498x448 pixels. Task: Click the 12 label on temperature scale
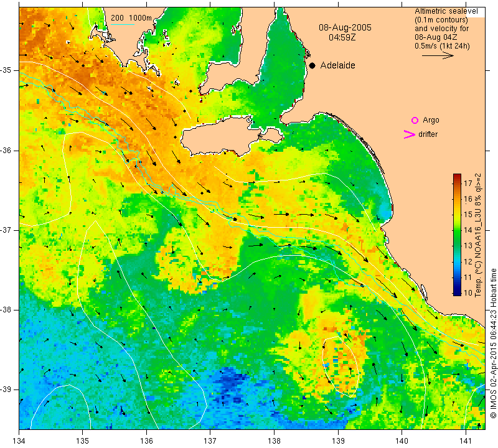(x=468, y=261)
